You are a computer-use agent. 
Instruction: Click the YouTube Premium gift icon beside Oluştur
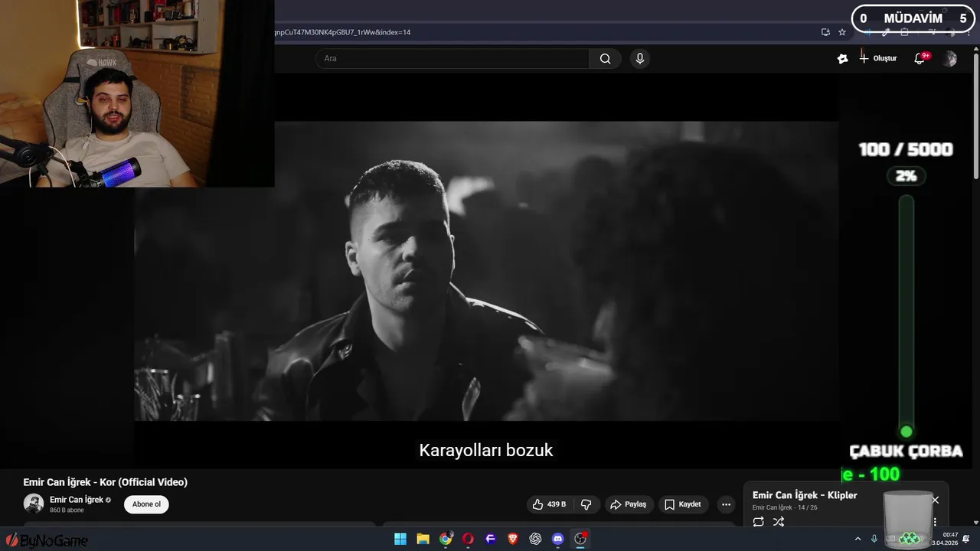tap(842, 58)
